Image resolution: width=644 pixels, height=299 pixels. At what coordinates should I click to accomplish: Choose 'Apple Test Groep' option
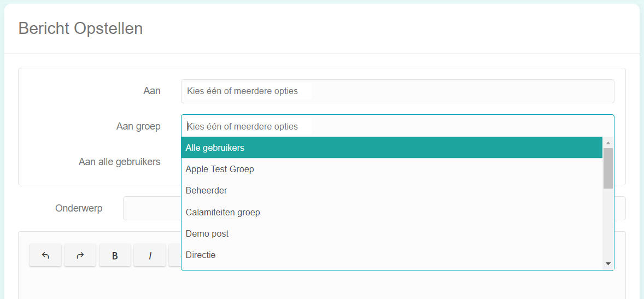coord(392,169)
